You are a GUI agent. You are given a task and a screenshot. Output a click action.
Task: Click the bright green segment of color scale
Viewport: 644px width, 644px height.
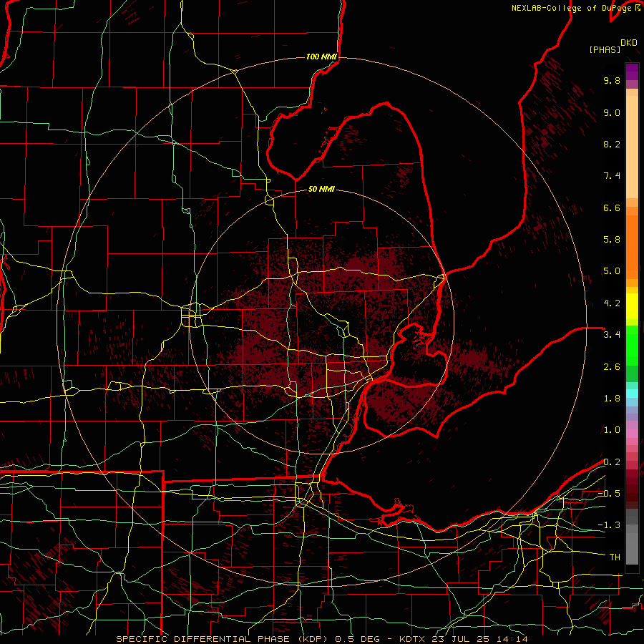632,345
